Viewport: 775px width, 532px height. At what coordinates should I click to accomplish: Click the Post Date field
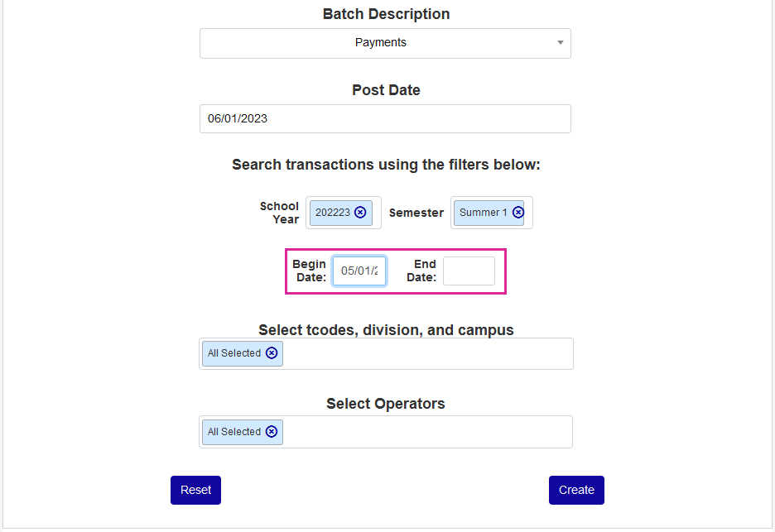pyautogui.click(x=385, y=118)
